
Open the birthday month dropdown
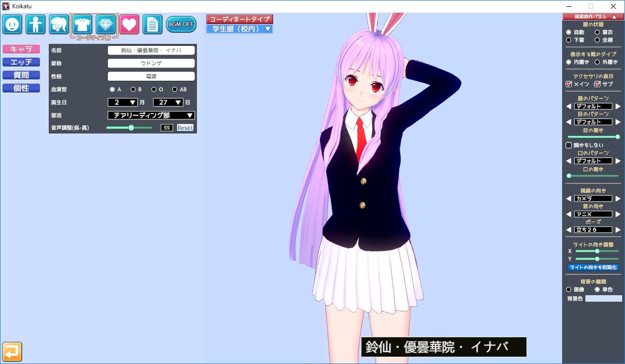point(122,102)
